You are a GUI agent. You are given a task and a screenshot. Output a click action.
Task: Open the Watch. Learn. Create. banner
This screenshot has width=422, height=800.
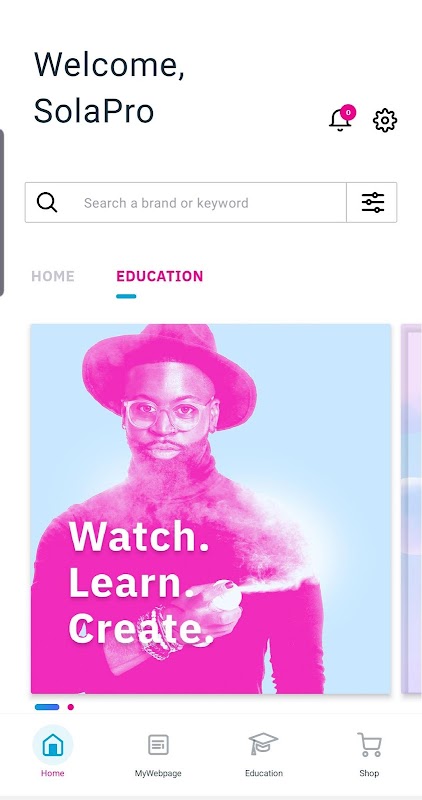(x=211, y=509)
